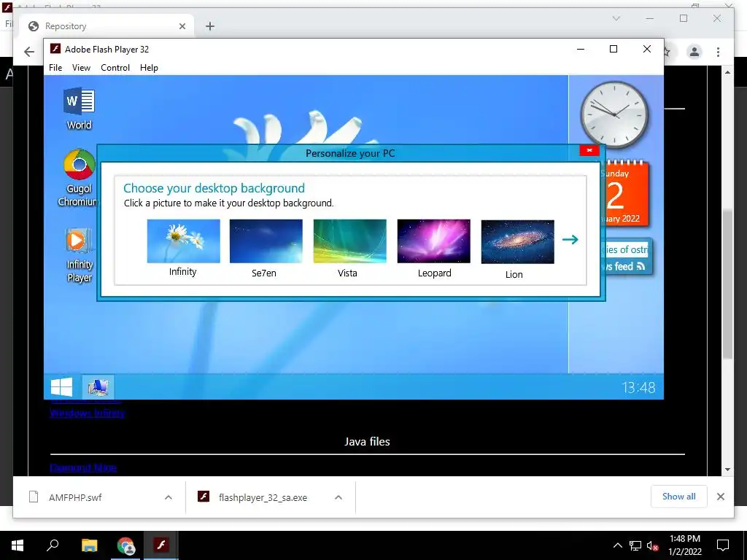Screen dimensions: 747x560
Task: Open the Windows Start menu
Action: coord(18,545)
